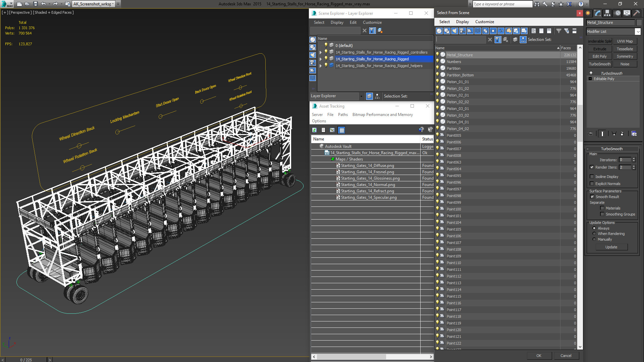Click Sort by Layer icon in Scene Explorer footer
The width and height of the screenshot is (644, 362).
click(x=369, y=96)
